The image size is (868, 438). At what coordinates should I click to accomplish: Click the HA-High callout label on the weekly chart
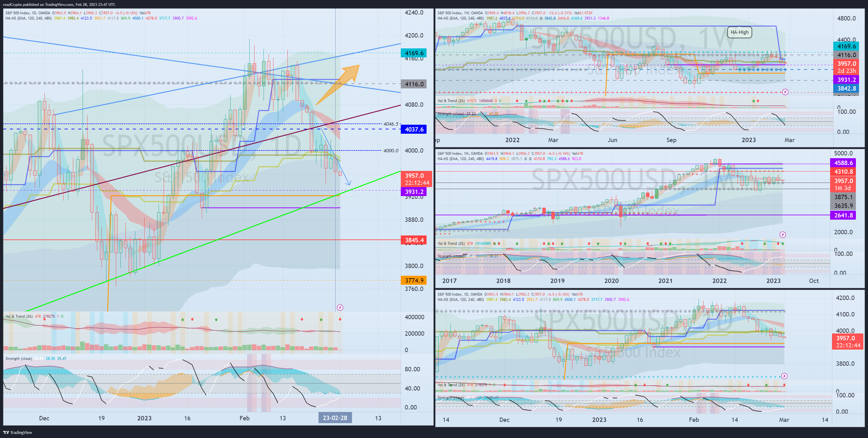[739, 32]
